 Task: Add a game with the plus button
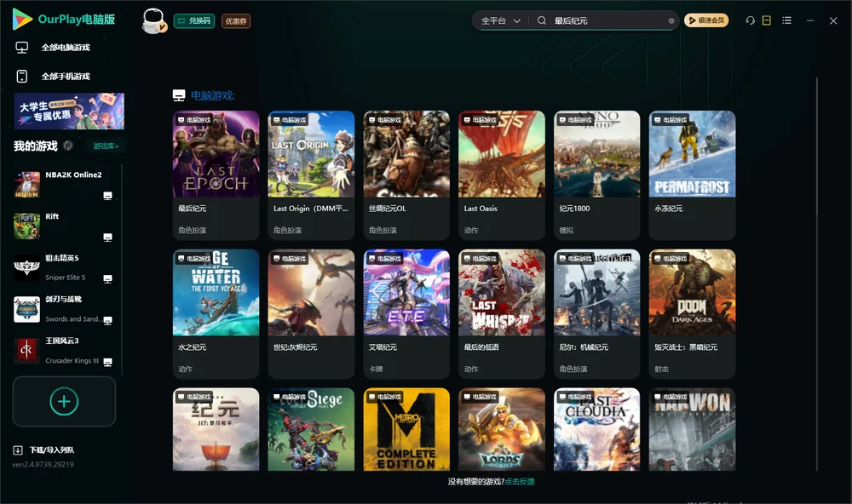tap(64, 401)
